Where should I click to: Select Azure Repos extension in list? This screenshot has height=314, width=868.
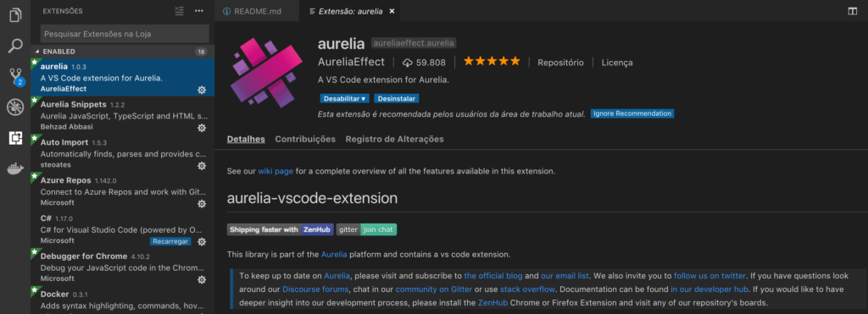point(123,191)
